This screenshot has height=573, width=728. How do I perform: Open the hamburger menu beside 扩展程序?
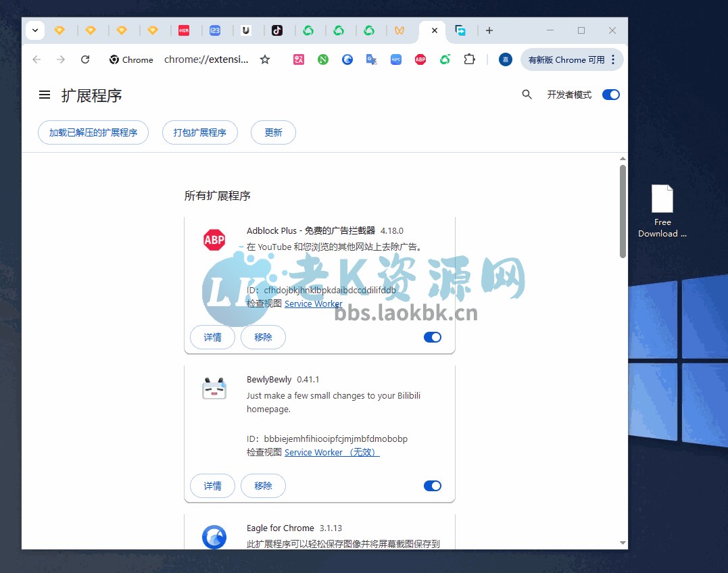pyautogui.click(x=45, y=95)
